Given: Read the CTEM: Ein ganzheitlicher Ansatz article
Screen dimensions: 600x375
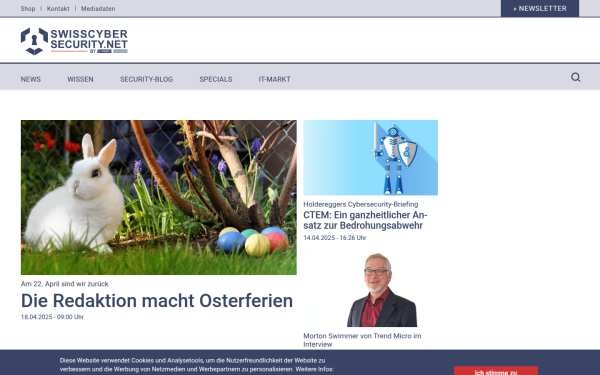Looking at the screenshot, I should 365,220.
